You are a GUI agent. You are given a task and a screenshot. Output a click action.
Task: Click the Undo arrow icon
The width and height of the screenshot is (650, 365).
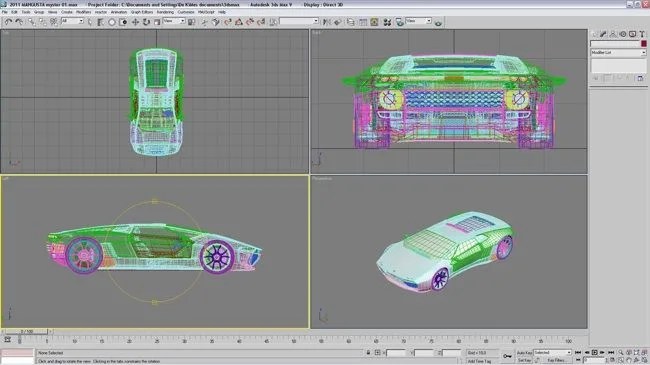click(x=8, y=22)
